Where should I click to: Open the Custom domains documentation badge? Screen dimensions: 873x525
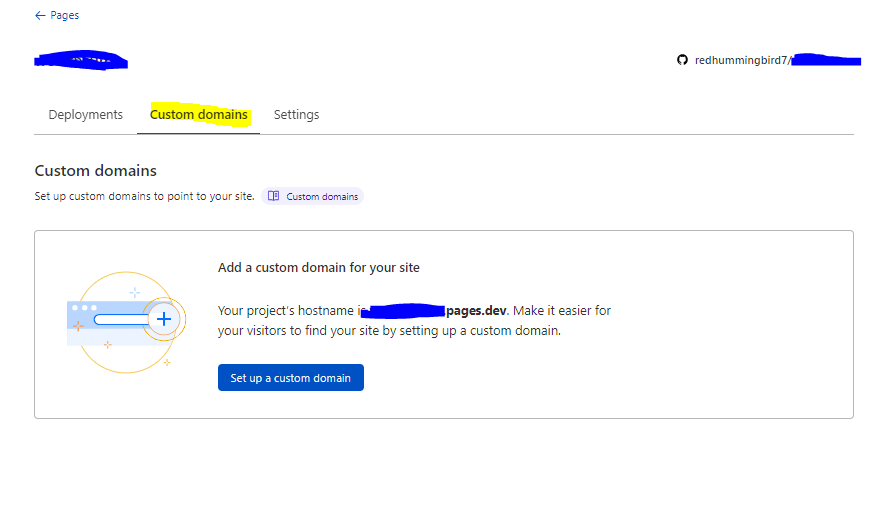pyautogui.click(x=312, y=197)
